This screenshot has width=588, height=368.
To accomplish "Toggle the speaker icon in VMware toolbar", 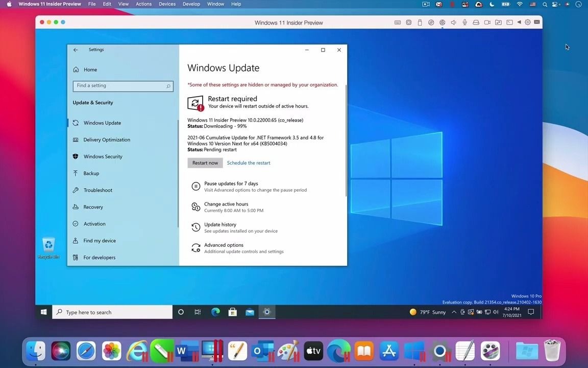I will point(454,22).
